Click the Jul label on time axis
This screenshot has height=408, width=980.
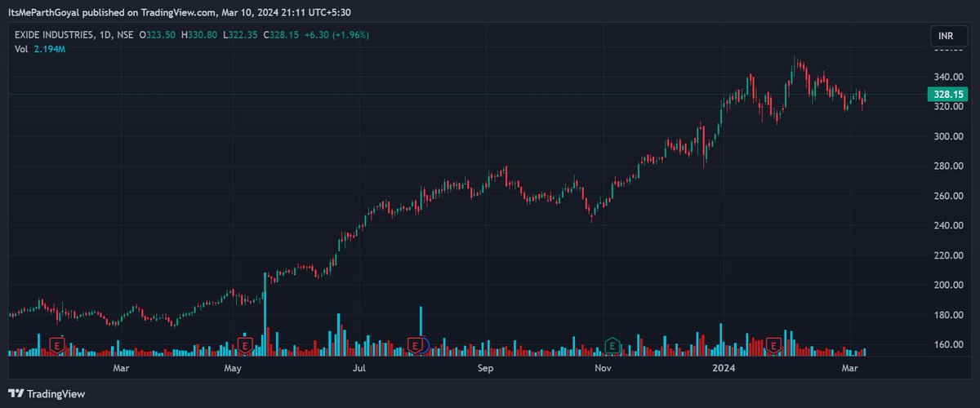click(x=359, y=369)
